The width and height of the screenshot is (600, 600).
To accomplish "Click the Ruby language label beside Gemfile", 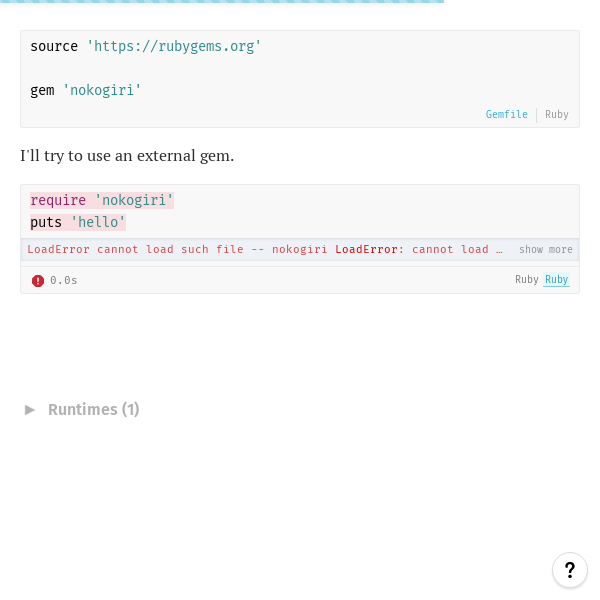I will (557, 114).
